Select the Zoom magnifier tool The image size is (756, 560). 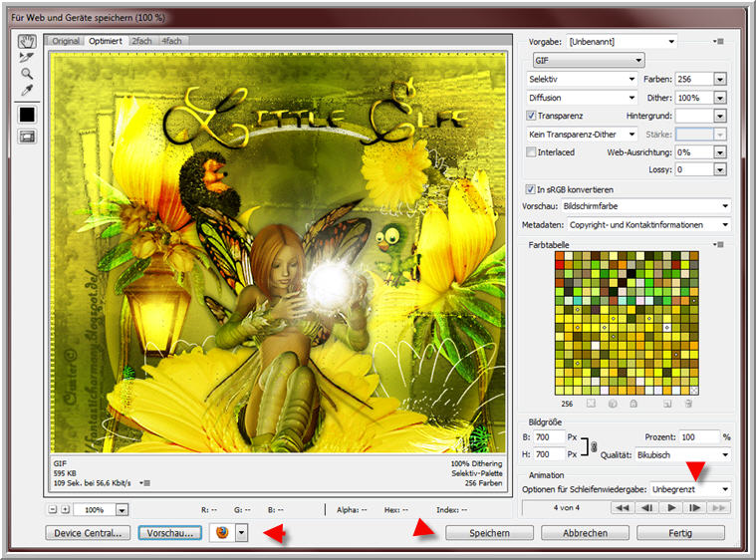[x=27, y=74]
